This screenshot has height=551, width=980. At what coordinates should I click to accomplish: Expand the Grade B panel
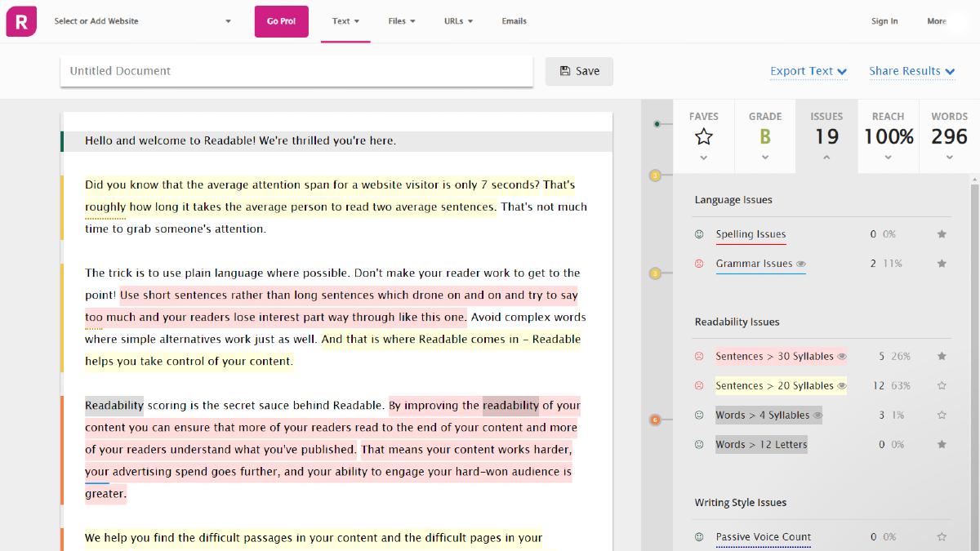click(x=765, y=136)
